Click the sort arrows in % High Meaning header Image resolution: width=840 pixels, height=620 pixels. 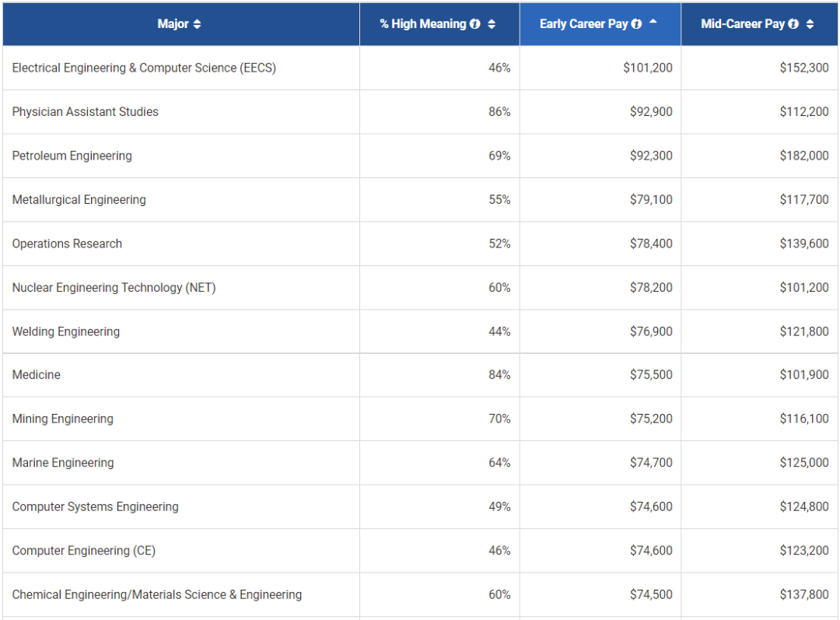(492, 24)
